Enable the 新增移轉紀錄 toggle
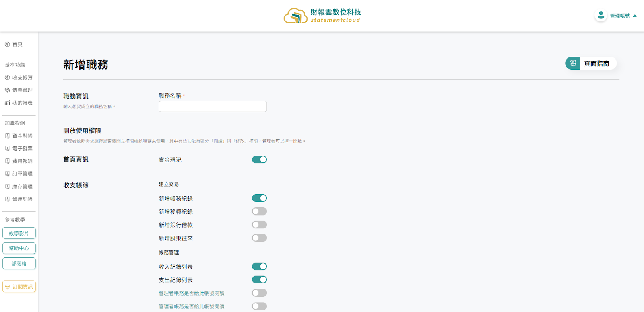644x312 pixels. coord(259,211)
